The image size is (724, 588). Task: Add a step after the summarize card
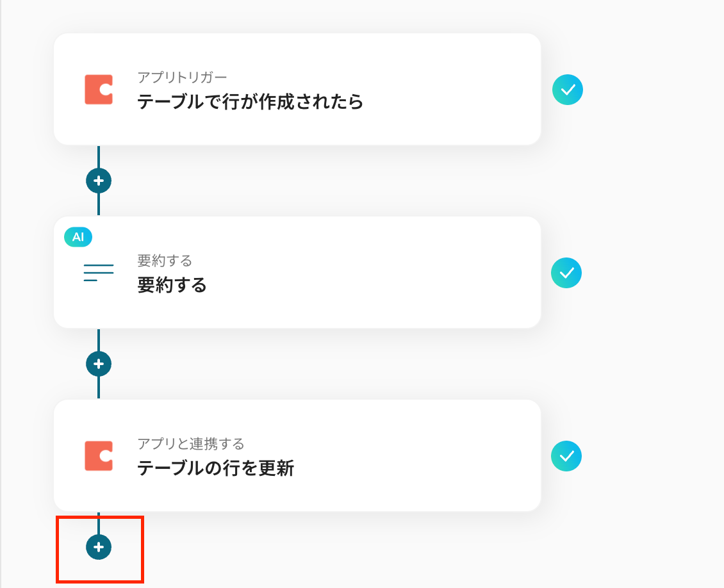tap(99, 364)
